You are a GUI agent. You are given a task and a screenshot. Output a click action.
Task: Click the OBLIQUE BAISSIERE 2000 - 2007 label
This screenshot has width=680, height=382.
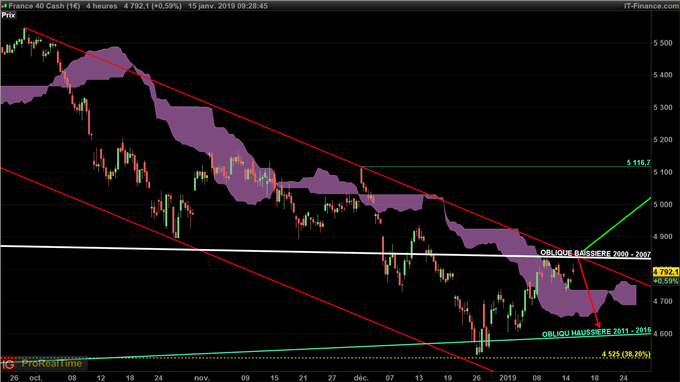pos(595,253)
